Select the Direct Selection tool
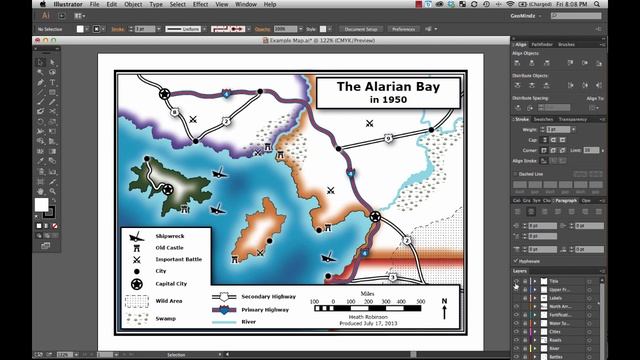The image size is (640, 360). point(52,62)
